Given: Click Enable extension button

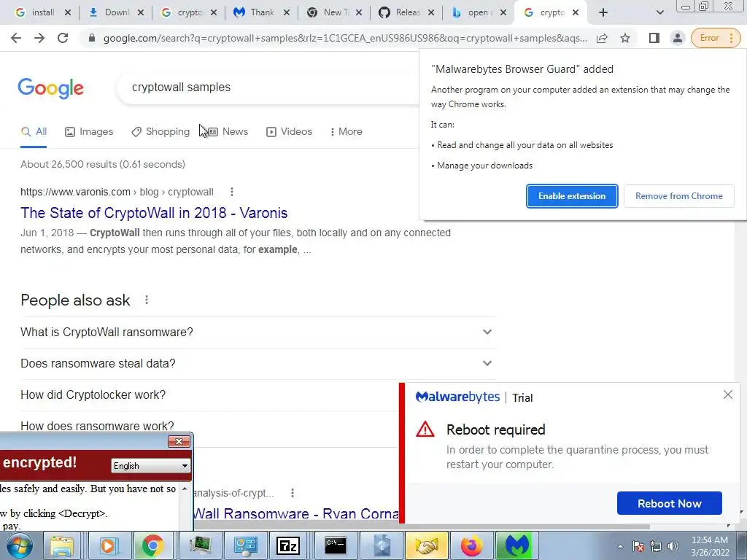Looking at the screenshot, I should (x=572, y=196).
